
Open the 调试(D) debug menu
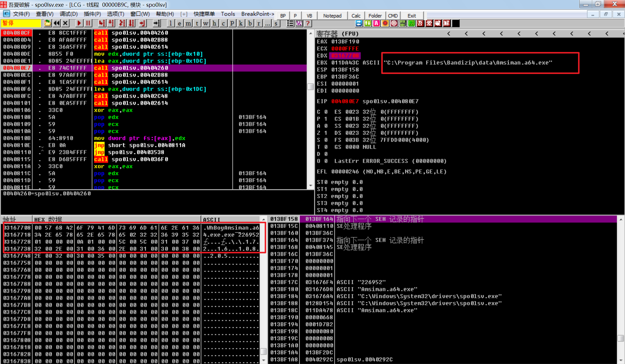coord(69,14)
